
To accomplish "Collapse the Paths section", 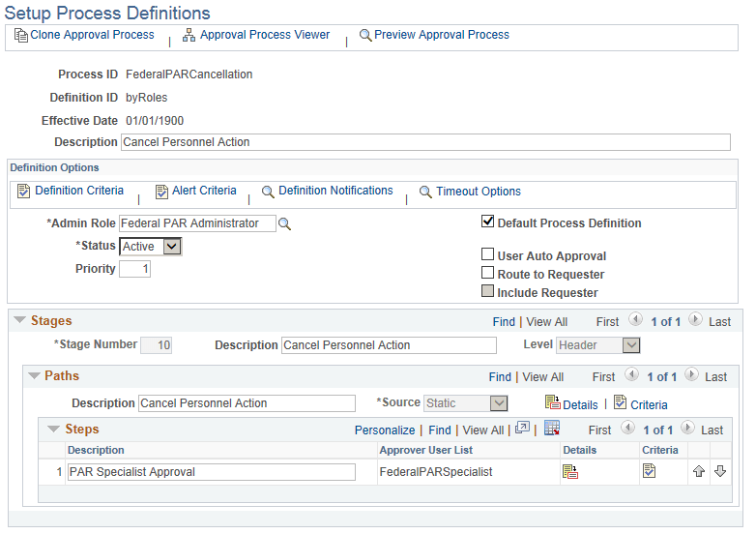I will (x=34, y=375).
